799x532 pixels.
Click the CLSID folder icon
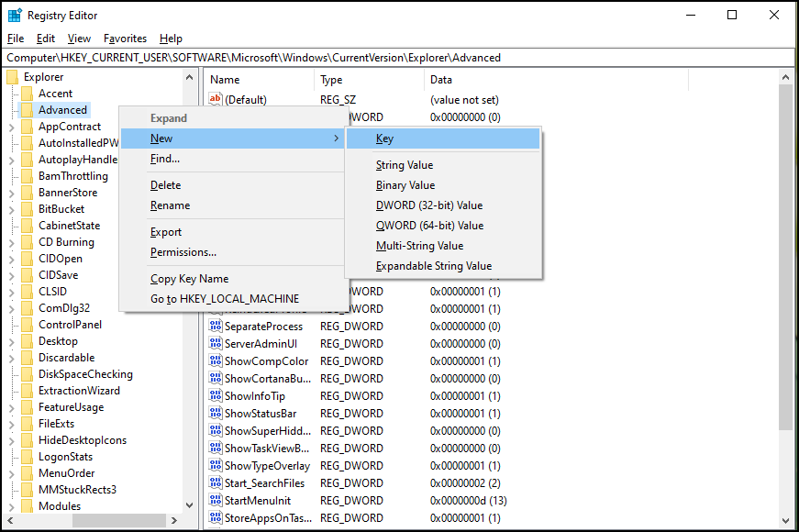coord(27,292)
